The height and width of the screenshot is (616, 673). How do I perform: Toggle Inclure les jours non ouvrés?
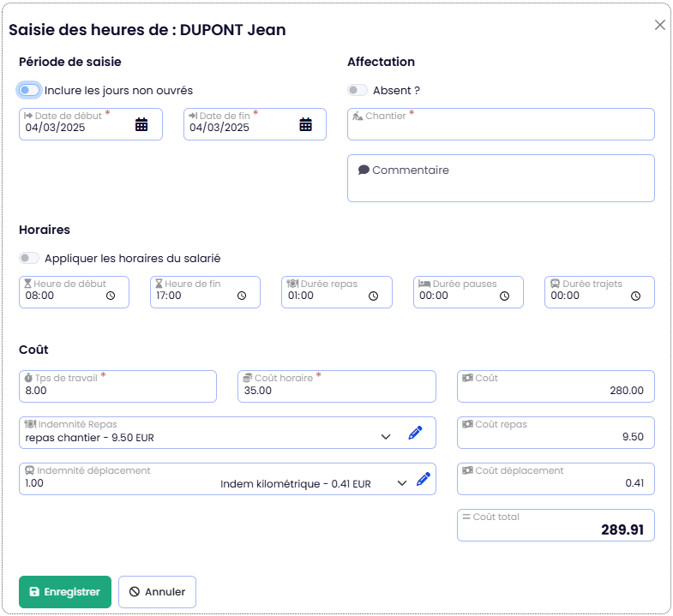click(29, 90)
